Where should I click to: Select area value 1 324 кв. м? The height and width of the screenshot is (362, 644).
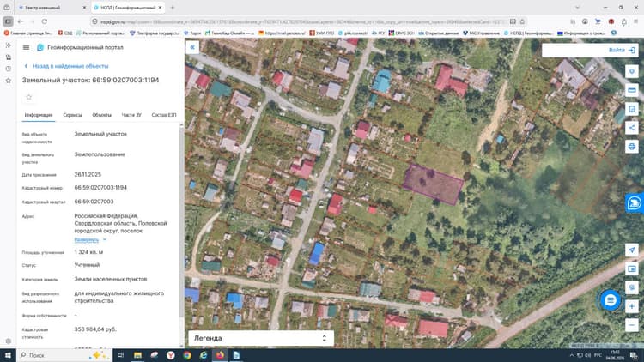click(88, 252)
